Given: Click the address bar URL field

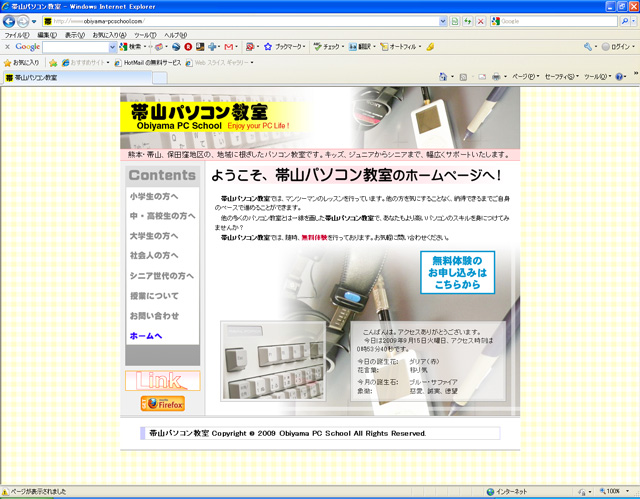Looking at the screenshot, I should [x=241, y=21].
